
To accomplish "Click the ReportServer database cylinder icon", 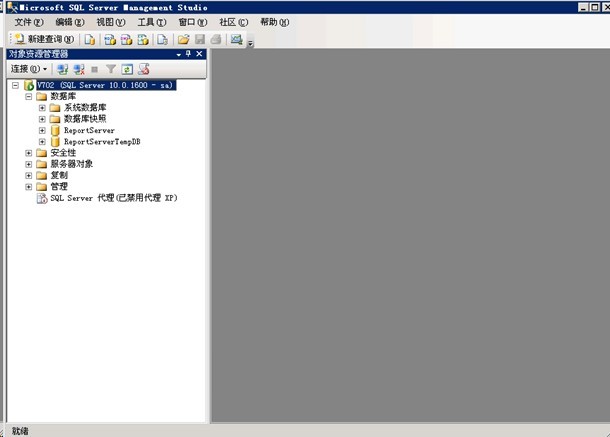I will [55, 130].
